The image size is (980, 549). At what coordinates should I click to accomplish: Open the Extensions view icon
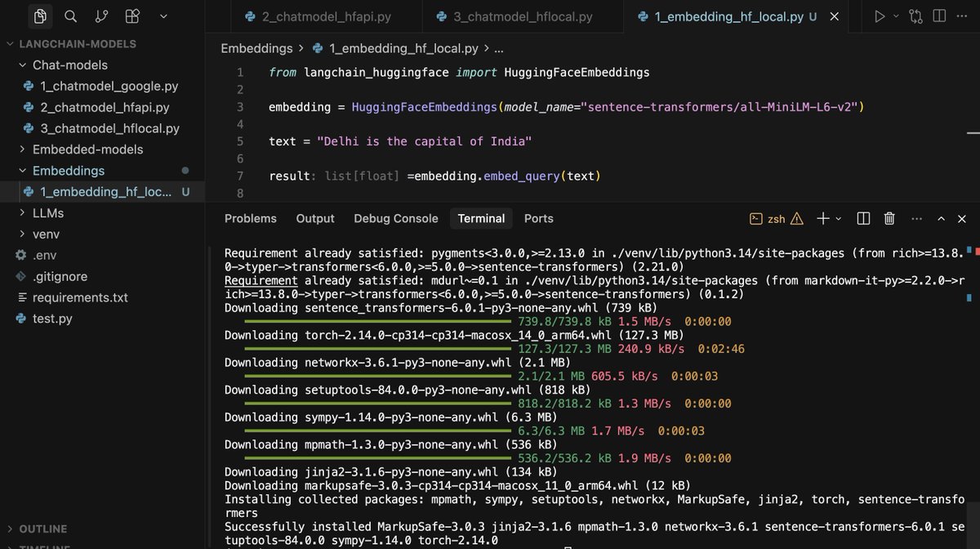(x=132, y=16)
